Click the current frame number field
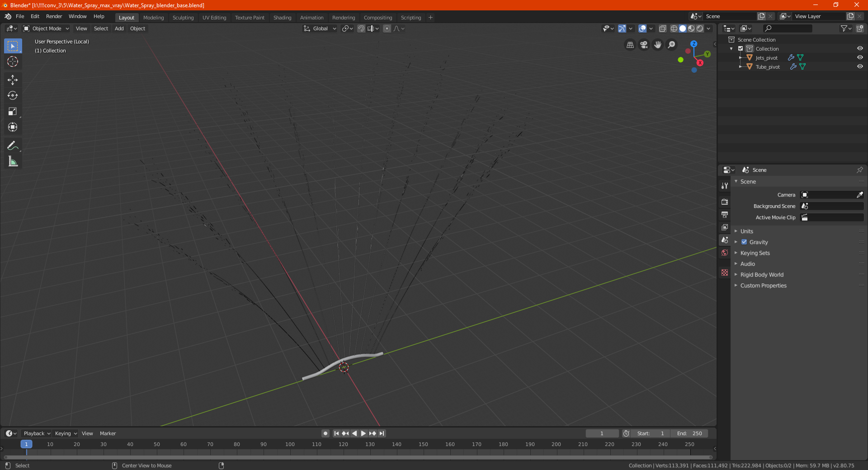This screenshot has height=470, width=868. pos(602,433)
